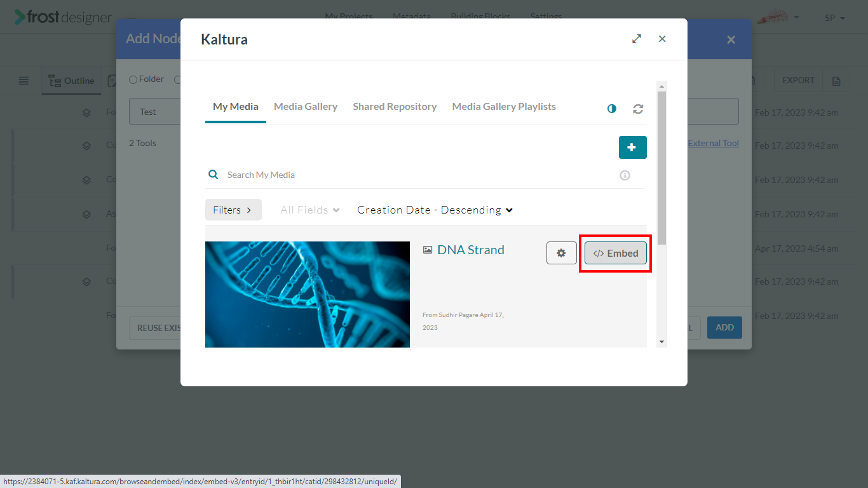Open External Tool link in Add Node
Screen dimensions: 868x488
coord(714,143)
